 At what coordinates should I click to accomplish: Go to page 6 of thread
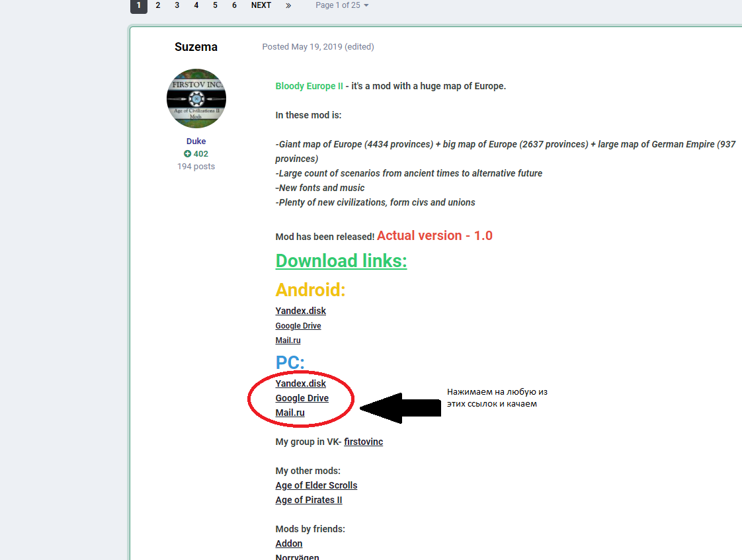234,5
